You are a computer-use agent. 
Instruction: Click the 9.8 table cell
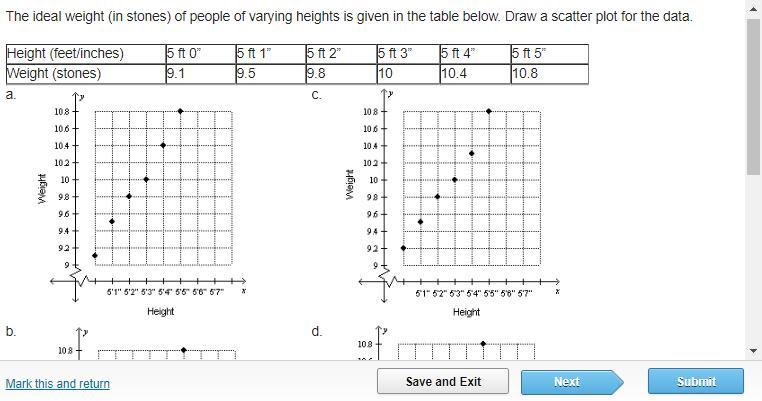(341, 74)
